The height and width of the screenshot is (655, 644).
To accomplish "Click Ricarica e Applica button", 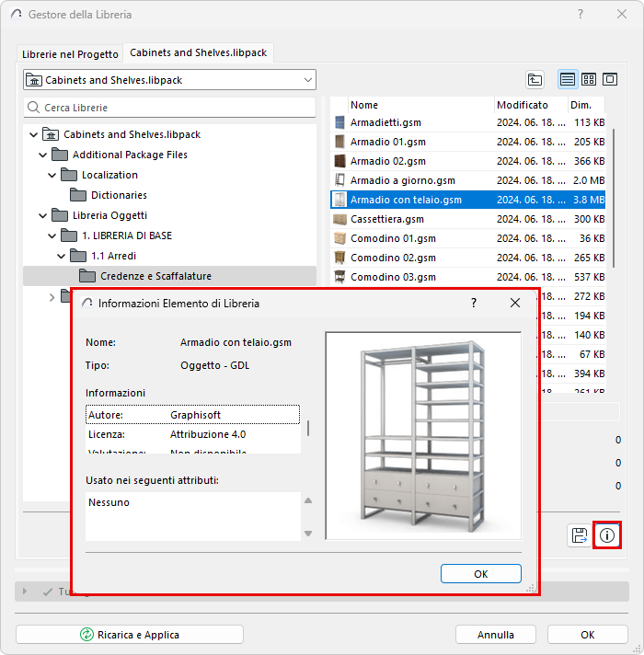I will point(130,635).
